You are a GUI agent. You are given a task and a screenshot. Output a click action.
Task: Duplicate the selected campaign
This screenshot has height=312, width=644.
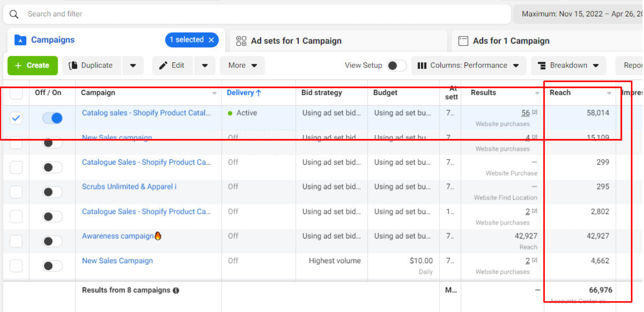[91, 66]
